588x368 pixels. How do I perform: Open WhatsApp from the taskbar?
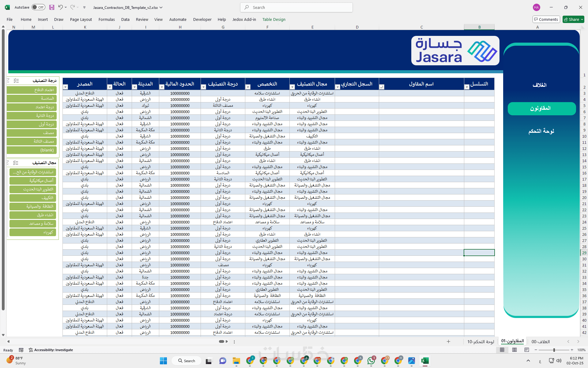371,361
